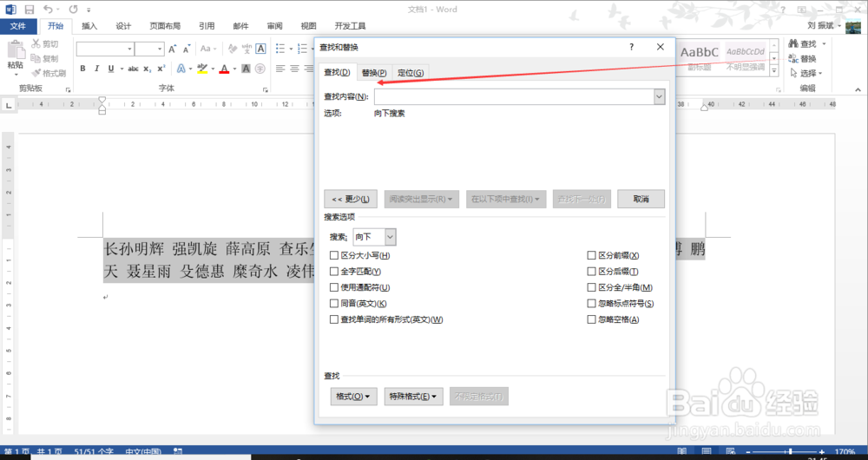The height and width of the screenshot is (460, 868).
Task: Click the Paste (粘贴) clipboard icon
Action: point(15,49)
